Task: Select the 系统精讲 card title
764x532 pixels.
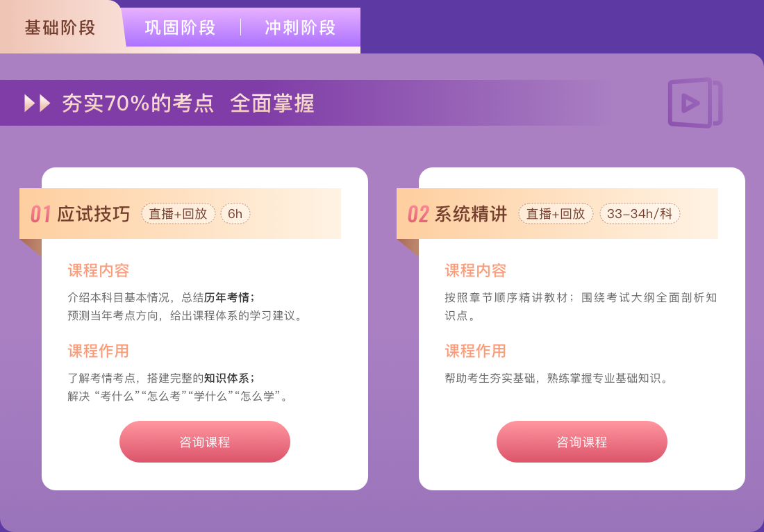Action: point(471,214)
